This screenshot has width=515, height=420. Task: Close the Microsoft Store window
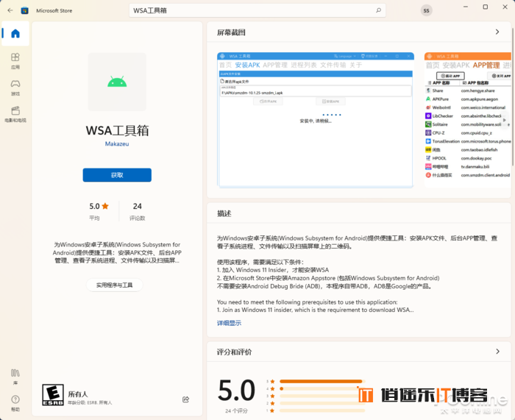coord(505,7)
